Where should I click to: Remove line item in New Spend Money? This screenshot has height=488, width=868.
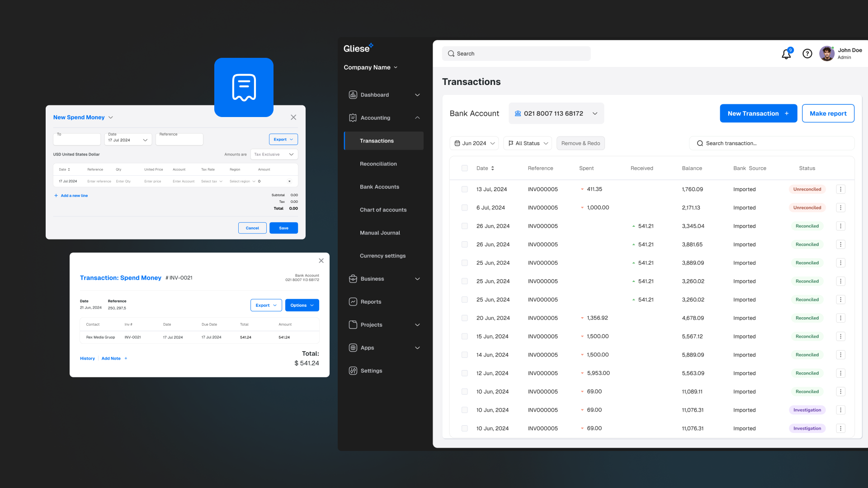tap(289, 181)
